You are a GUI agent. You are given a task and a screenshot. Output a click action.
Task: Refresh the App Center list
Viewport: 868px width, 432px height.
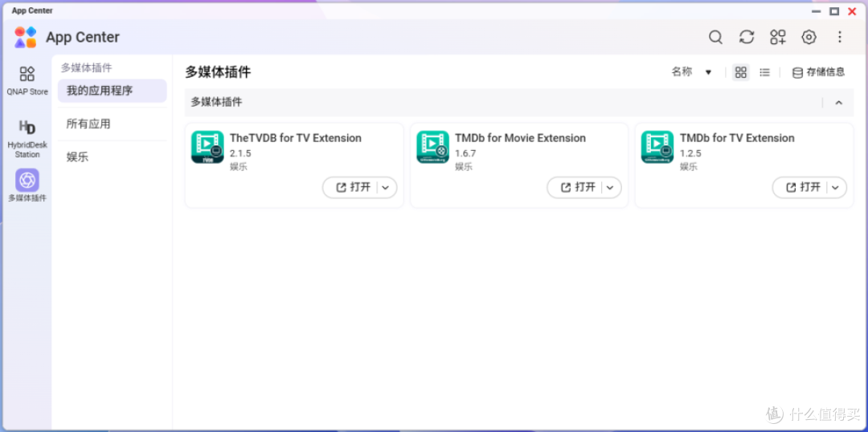click(x=747, y=37)
